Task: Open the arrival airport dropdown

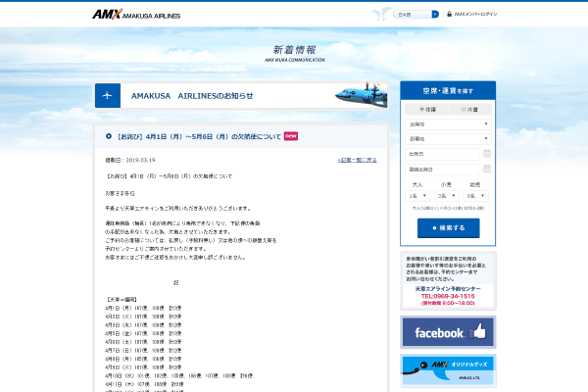Action: (448, 139)
